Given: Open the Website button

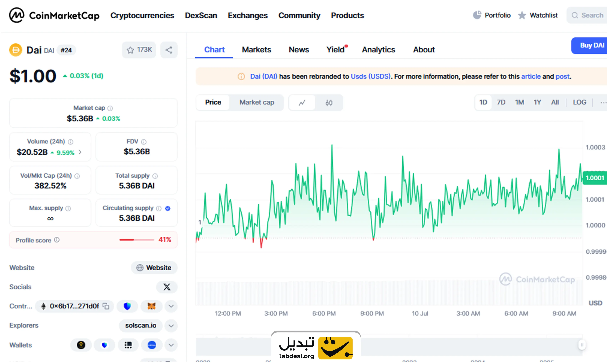Looking at the screenshot, I should [154, 268].
